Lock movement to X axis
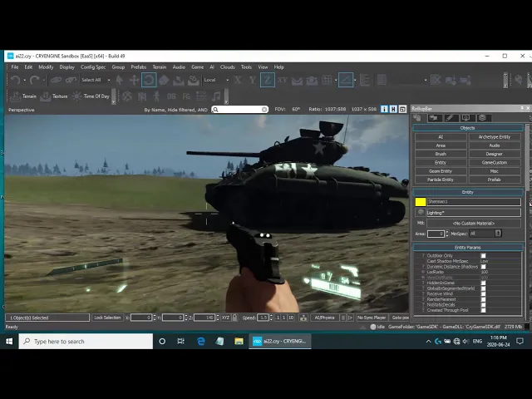 238,80
